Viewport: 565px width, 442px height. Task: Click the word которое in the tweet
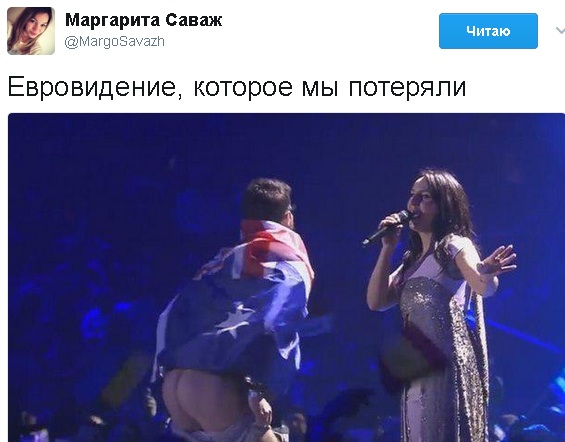243,88
